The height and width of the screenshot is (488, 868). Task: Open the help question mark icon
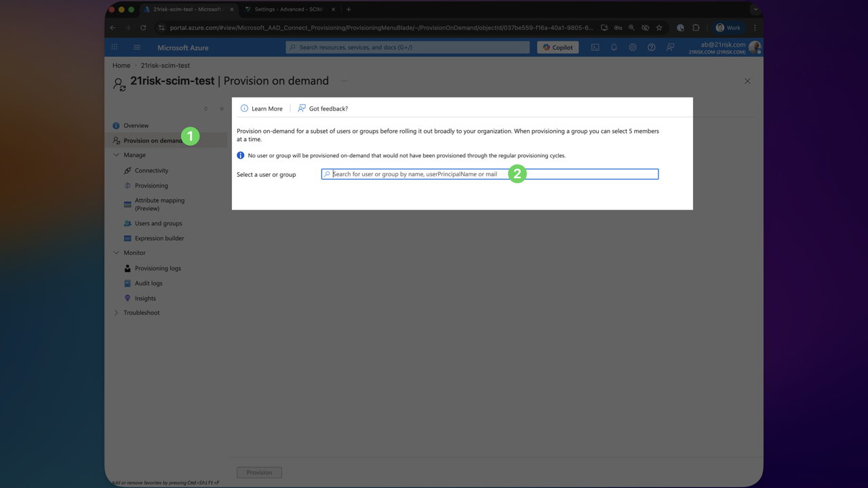652,47
